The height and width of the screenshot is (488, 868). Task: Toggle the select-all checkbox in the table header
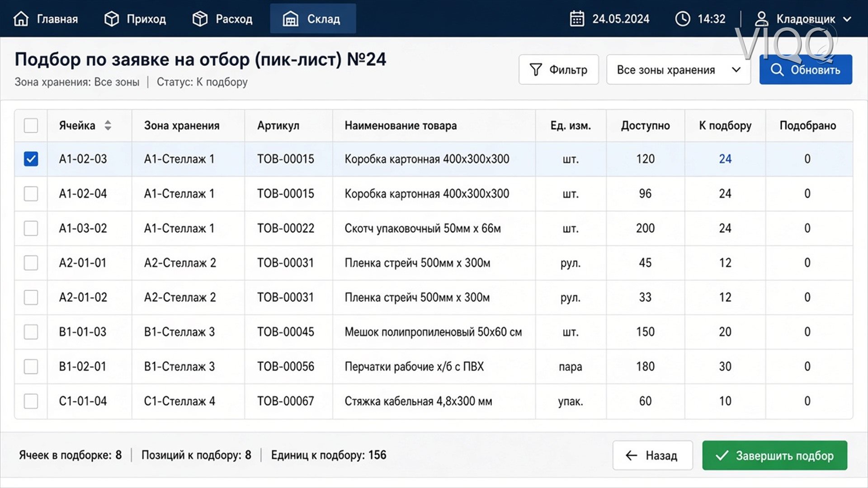[31, 125]
